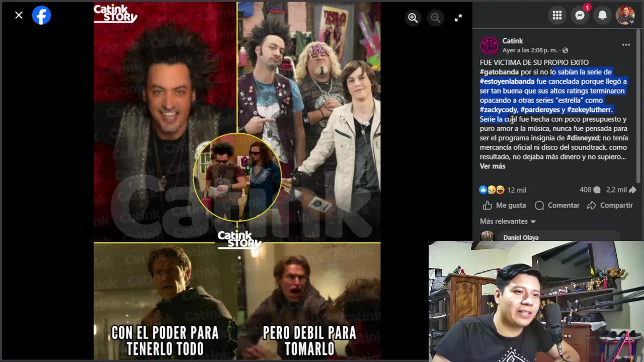
Task: Follow the #estoyenlabanda hashtag
Action: [507, 81]
